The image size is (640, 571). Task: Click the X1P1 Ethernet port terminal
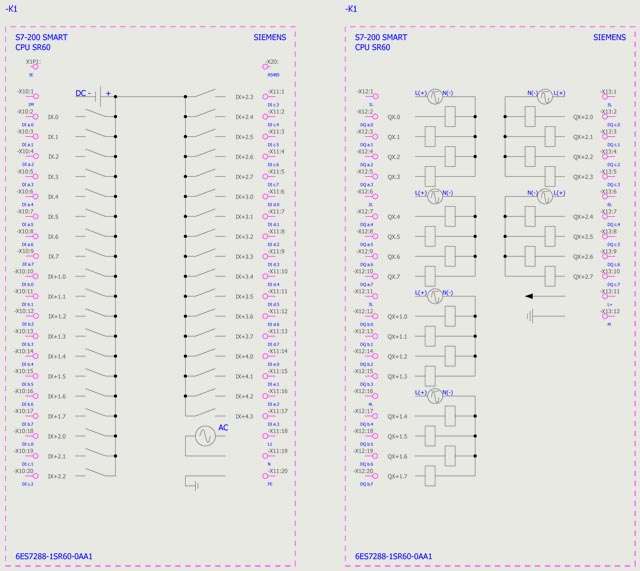point(34,66)
